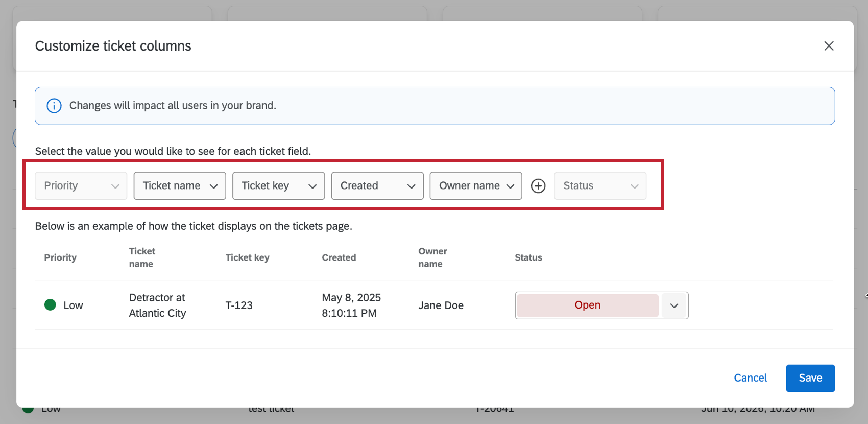
Task: Open the Created column dropdown
Action: click(x=377, y=186)
